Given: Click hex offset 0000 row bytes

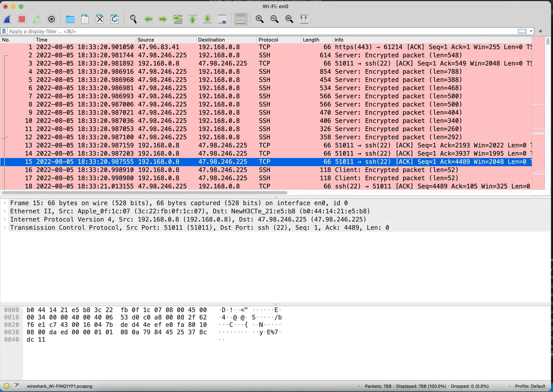Looking at the screenshot, I should [x=117, y=310].
